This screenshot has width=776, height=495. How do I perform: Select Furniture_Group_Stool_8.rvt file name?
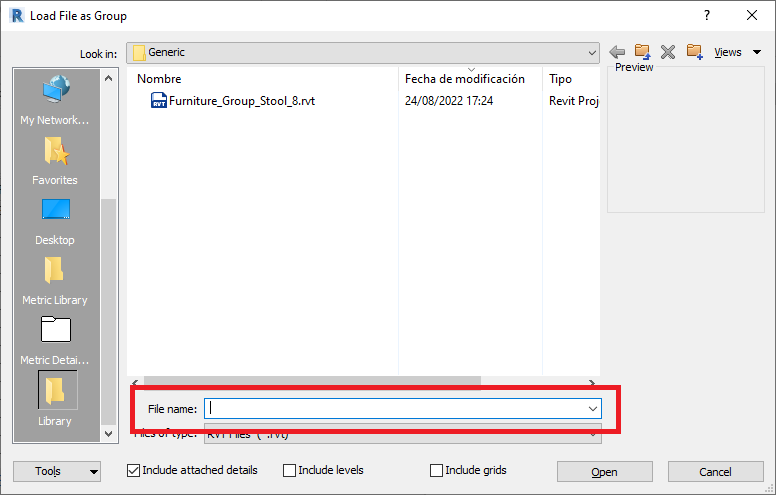click(242, 101)
